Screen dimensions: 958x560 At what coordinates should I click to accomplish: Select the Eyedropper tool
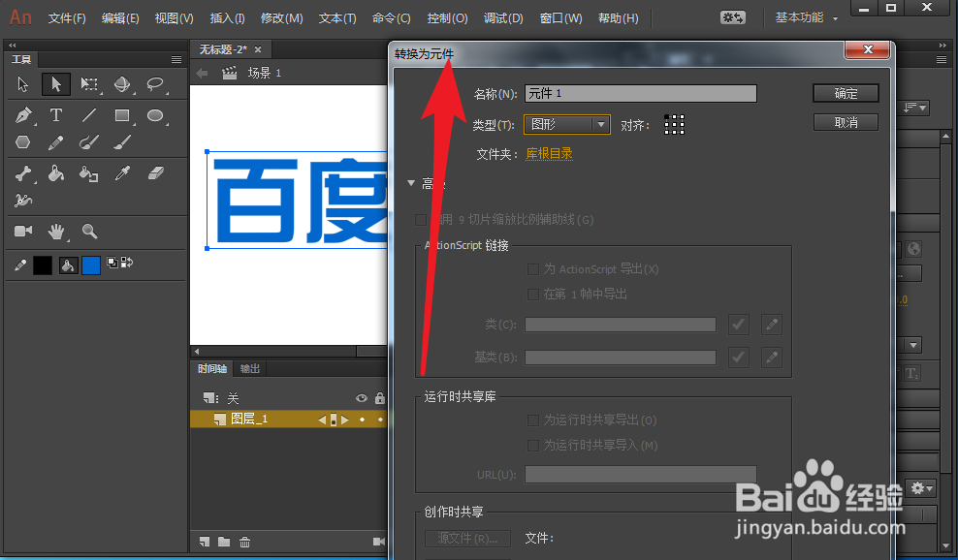pos(122,174)
